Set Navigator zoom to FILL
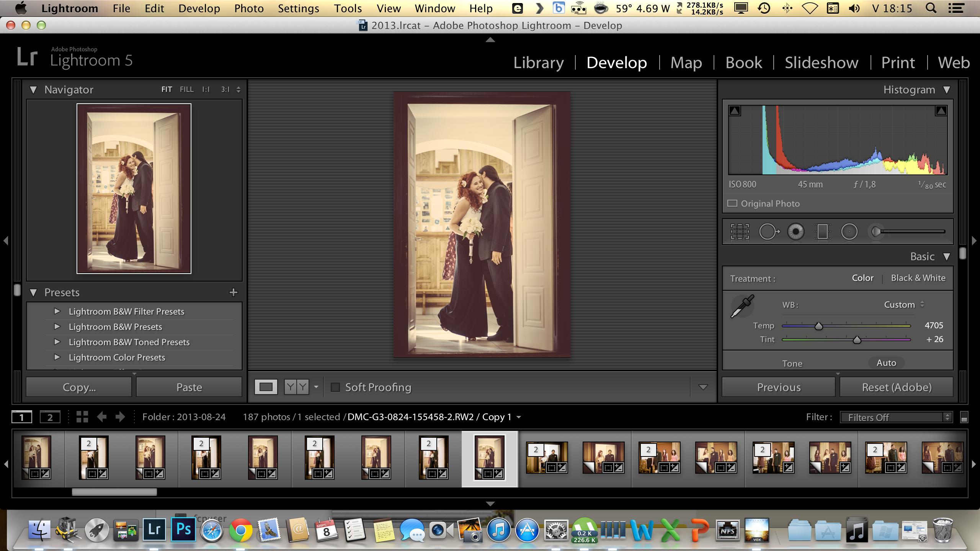The height and width of the screenshot is (551, 980). click(x=186, y=90)
